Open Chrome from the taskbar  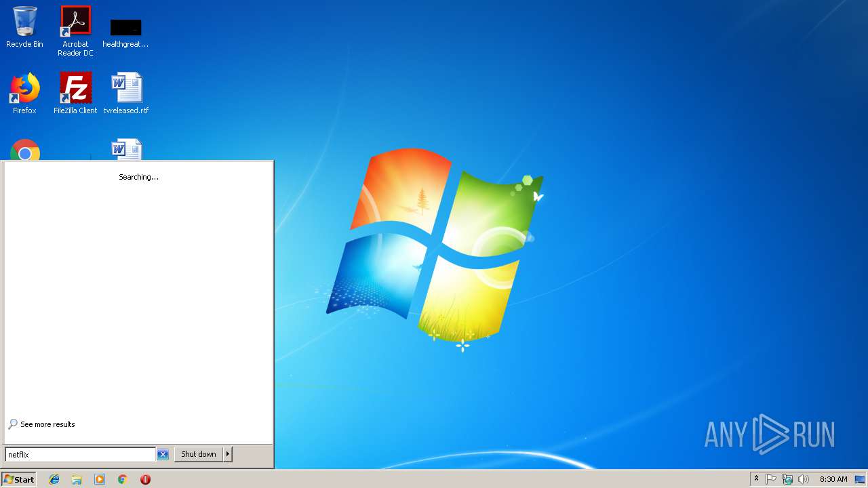click(123, 479)
